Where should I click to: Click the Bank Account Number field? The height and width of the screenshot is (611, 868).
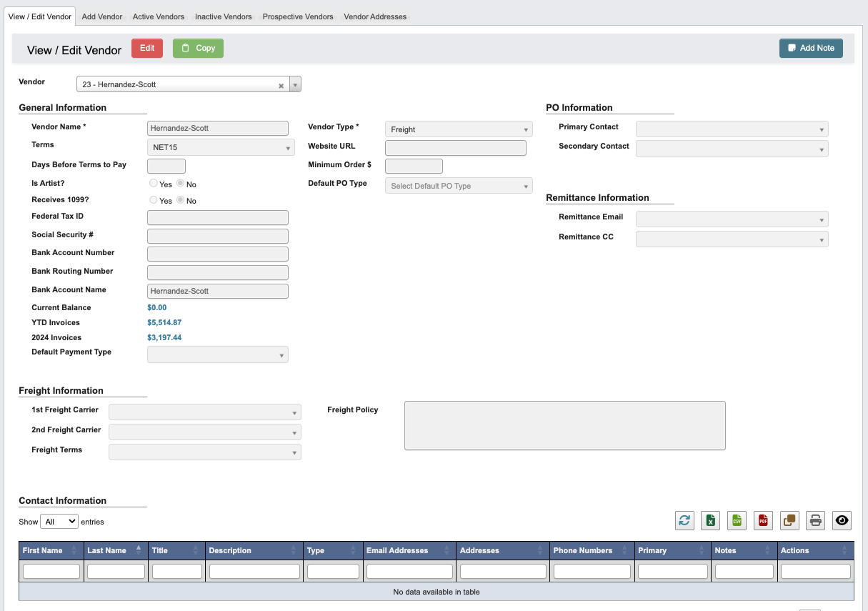(218, 254)
